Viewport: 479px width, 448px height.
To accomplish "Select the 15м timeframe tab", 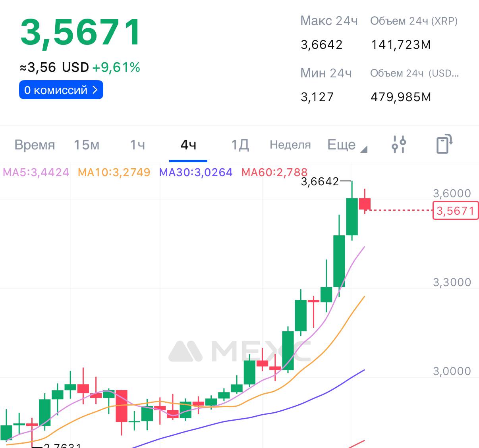I will click(87, 145).
